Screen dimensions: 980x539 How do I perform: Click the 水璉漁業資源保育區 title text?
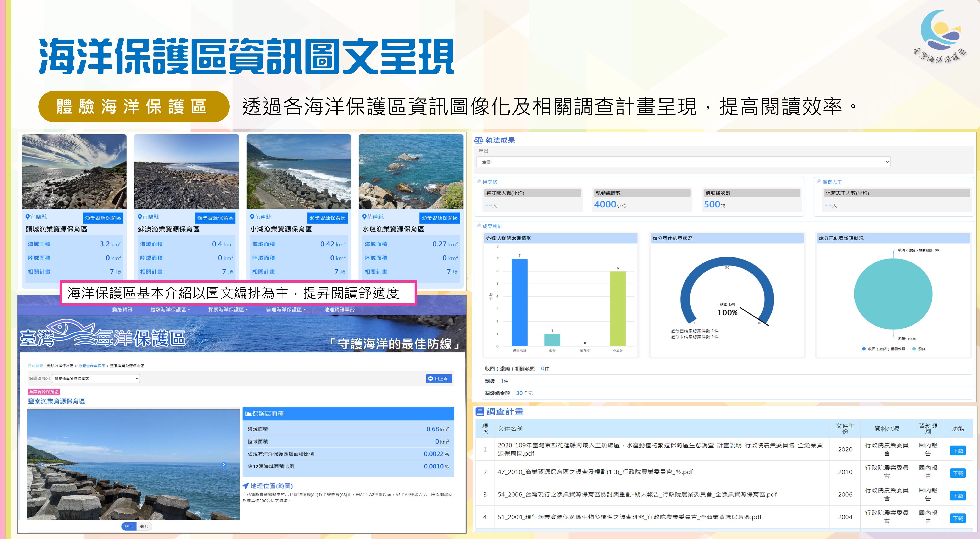(x=393, y=229)
